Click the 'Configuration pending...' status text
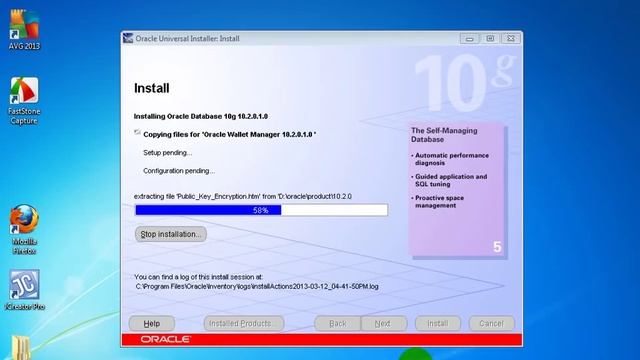Screen dimensions: 640x360 click(179, 171)
